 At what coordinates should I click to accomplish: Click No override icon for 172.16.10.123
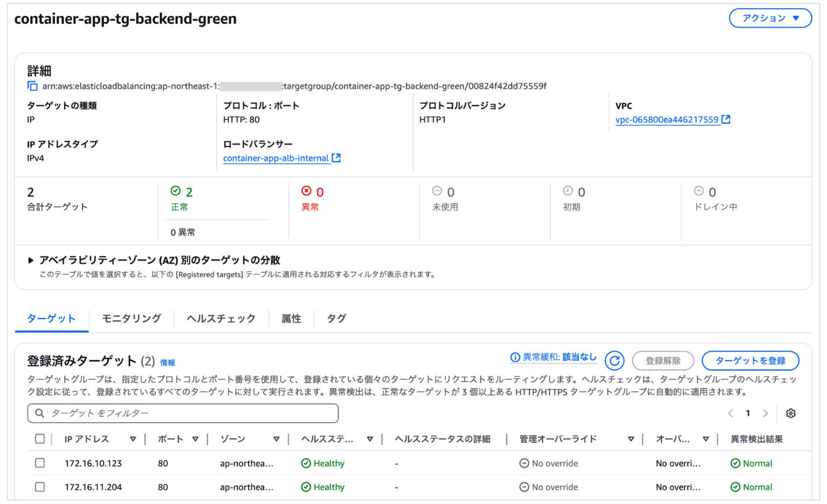[524, 463]
